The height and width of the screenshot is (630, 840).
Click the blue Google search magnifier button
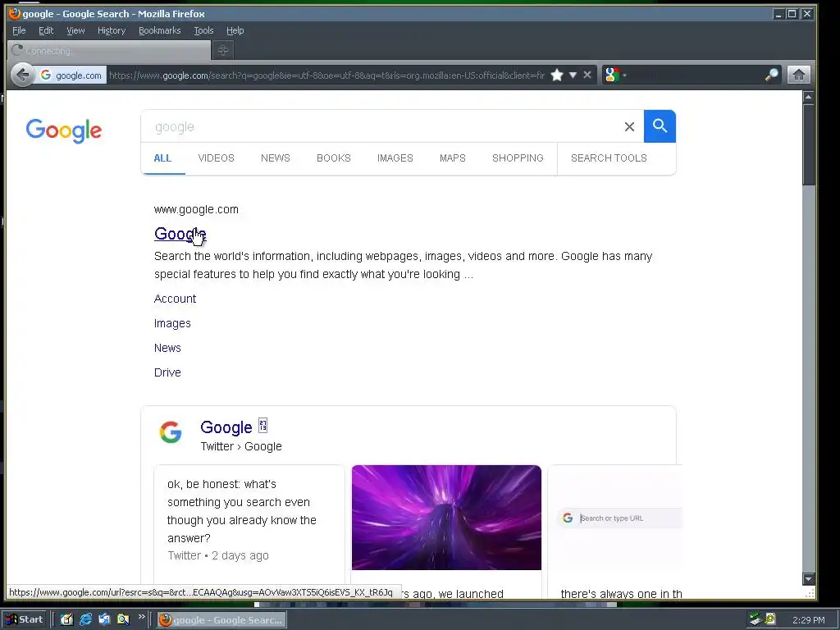[660, 126]
